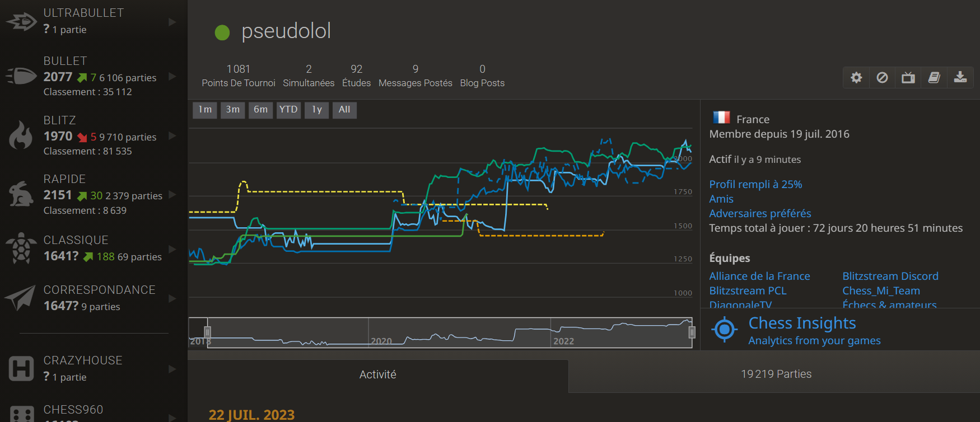This screenshot has width=980, height=422.
Task: Switch to the 19 219 Parties tab
Action: point(776,374)
